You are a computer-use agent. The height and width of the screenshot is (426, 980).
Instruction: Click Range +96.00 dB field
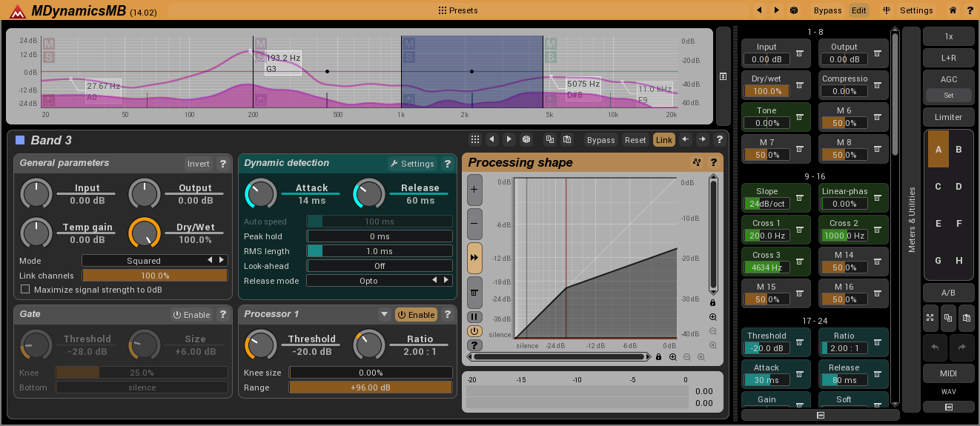click(370, 387)
